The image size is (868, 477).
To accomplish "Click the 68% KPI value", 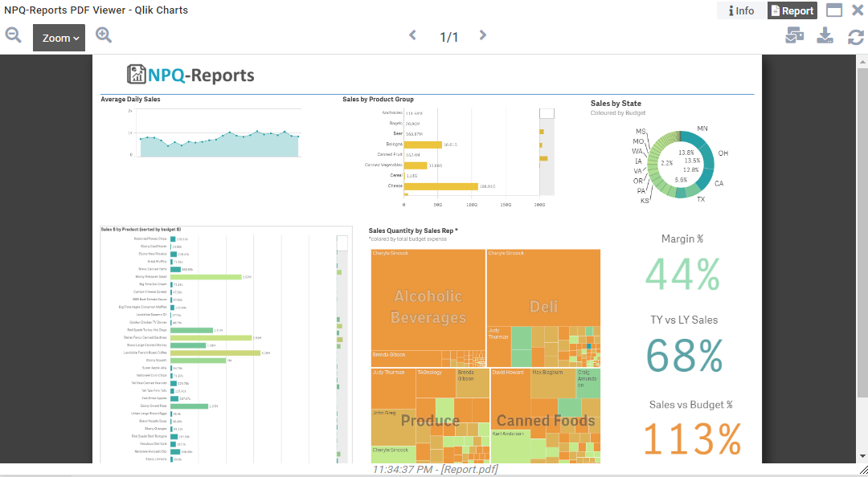I will tap(685, 356).
